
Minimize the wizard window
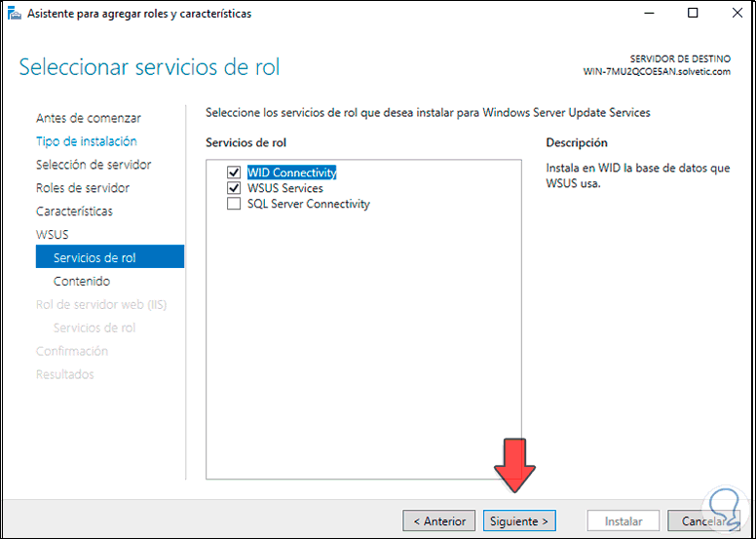(x=649, y=14)
